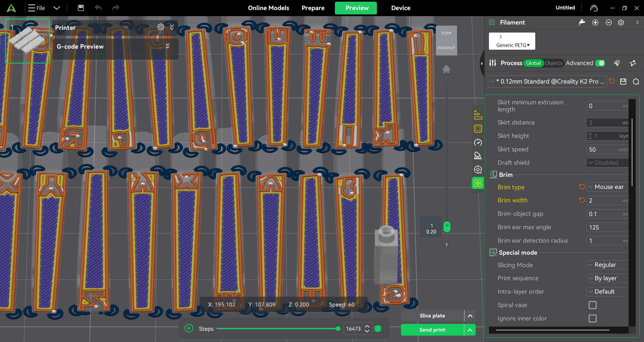
Task: Click the Brim width value field
Action: [607, 200]
